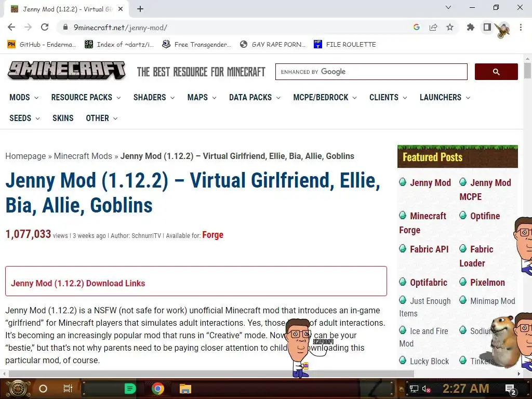Click the 9Minecraft logo

coord(67,71)
